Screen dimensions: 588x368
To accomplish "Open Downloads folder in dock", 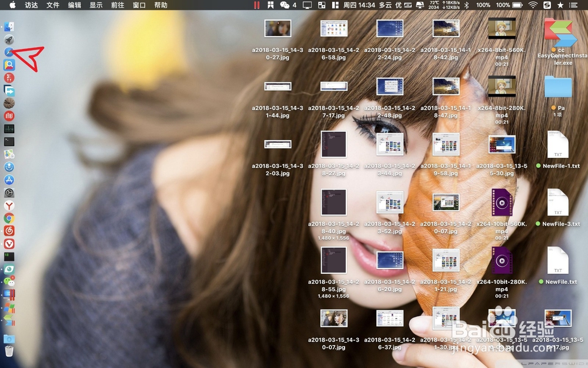I will tap(9, 339).
